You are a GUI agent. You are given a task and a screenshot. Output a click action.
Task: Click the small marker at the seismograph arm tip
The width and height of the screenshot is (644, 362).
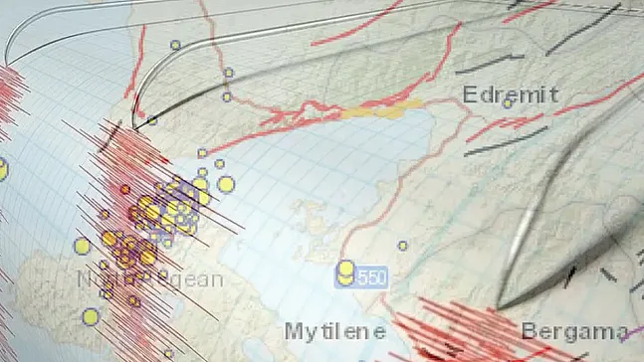coord(152,120)
